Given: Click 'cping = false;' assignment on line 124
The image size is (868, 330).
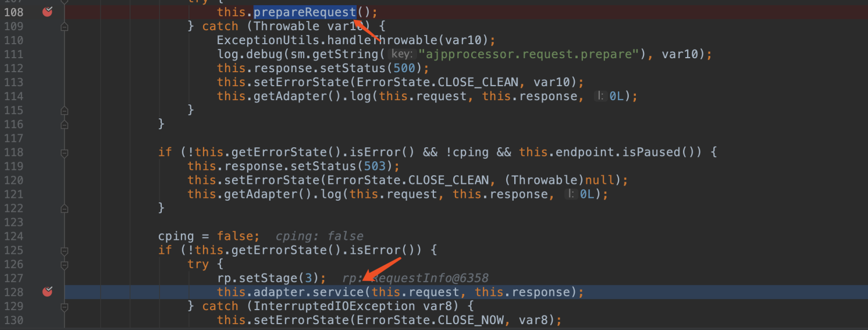Looking at the screenshot, I should click(209, 236).
